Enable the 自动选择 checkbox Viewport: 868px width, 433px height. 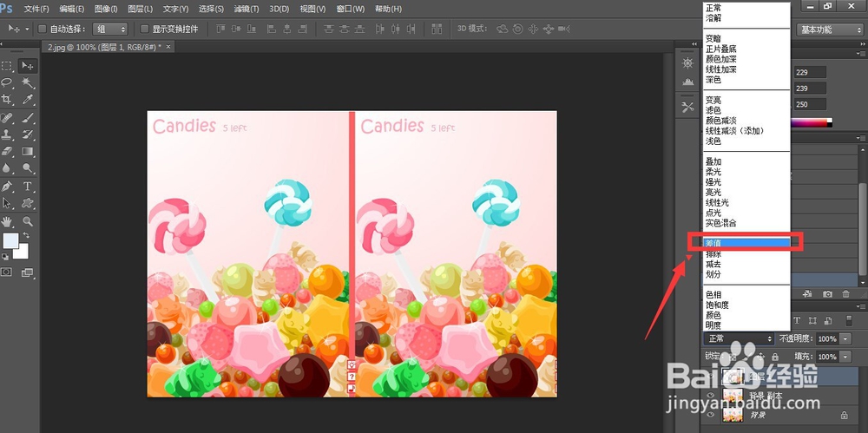pyautogui.click(x=42, y=29)
